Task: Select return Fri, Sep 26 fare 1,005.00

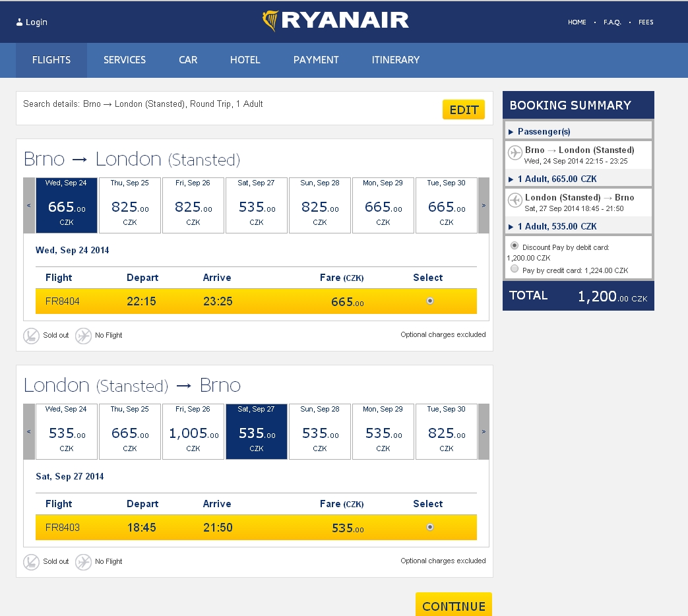Action: [x=193, y=432]
